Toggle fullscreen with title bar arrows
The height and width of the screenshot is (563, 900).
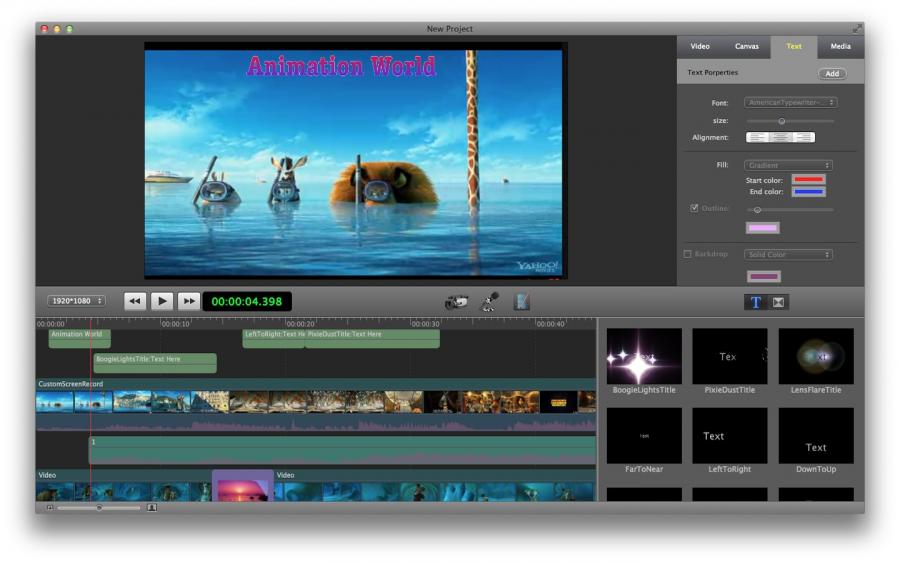point(857,28)
